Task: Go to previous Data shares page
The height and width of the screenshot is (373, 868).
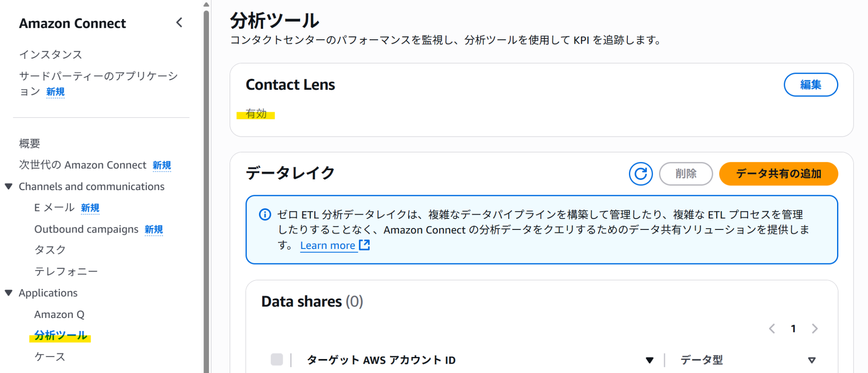Action: pos(772,329)
